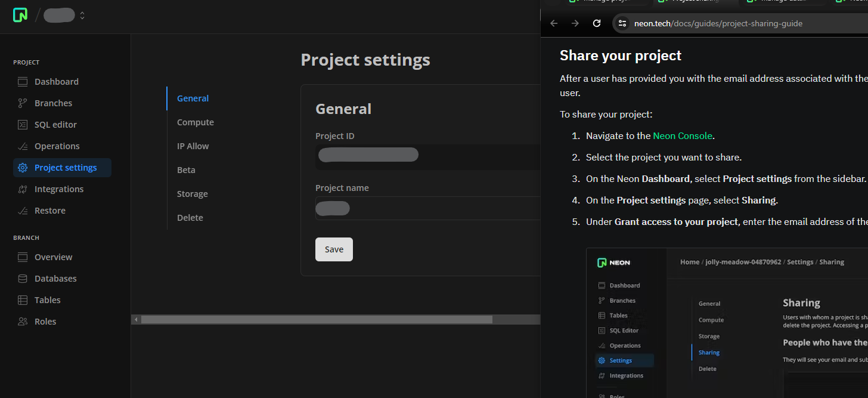Screen dimensions: 868x398
Task: Click the Dashboard sidebar icon
Action: click(x=23, y=82)
